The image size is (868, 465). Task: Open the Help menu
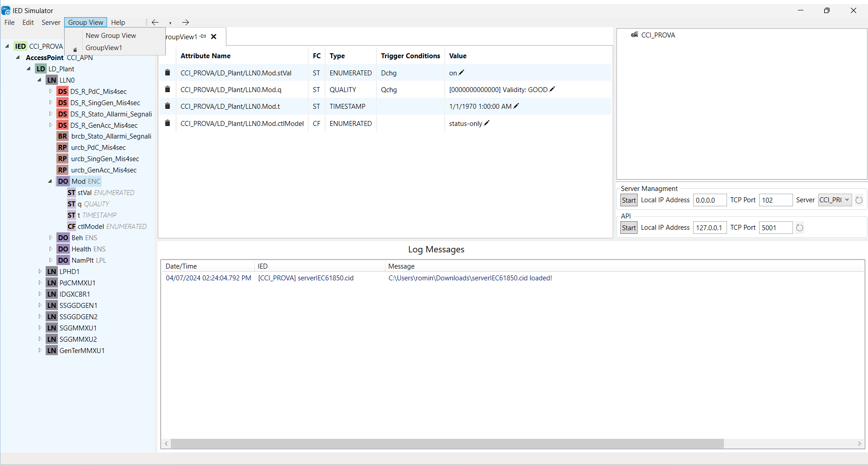[x=118, y=22]
